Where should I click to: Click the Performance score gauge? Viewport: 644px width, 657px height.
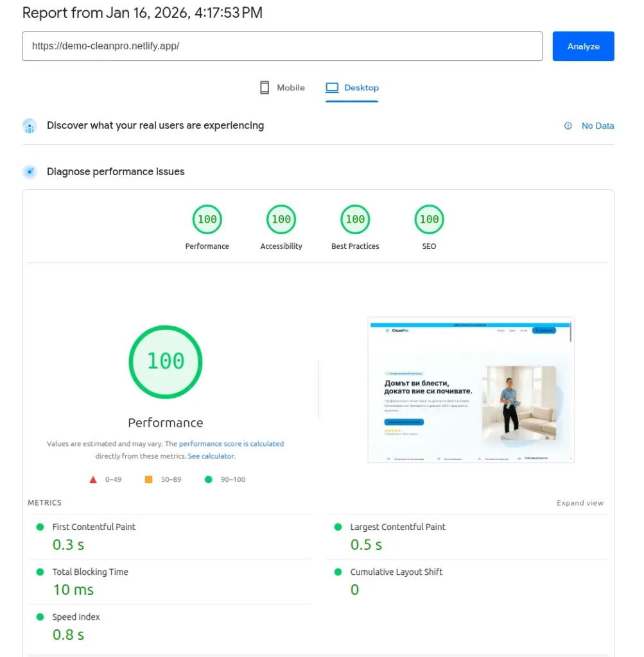207,219
